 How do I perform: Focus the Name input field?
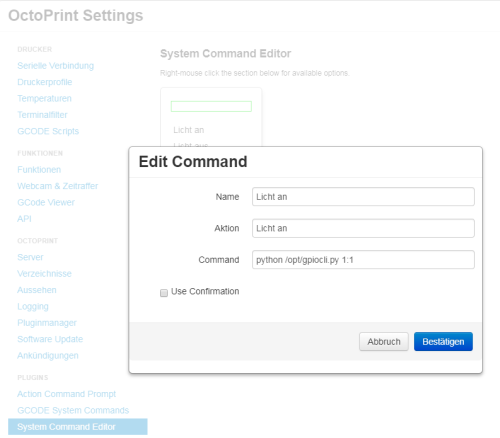point(363,197)
